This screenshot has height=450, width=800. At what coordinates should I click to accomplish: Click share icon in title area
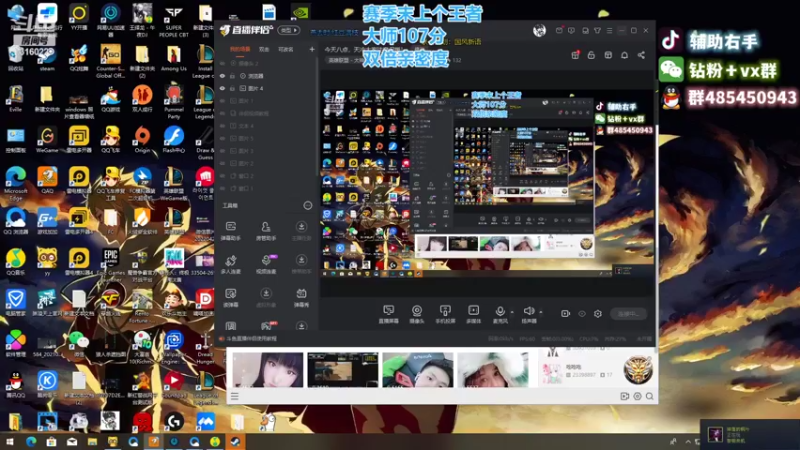point(641,55)
